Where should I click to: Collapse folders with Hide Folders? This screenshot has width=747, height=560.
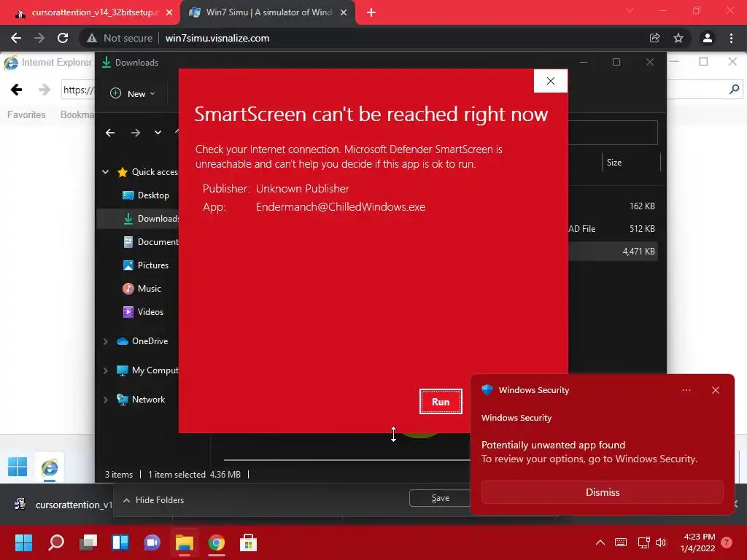pyautogui.click(x=153, y=500)
